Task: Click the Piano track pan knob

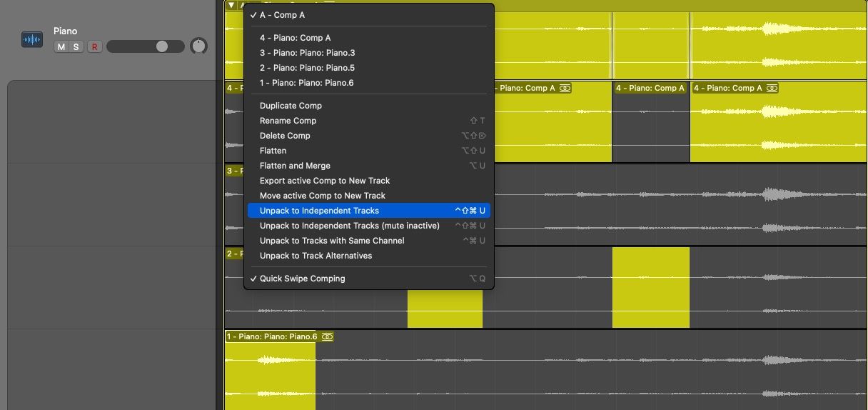Action: (x=198, y=46)
